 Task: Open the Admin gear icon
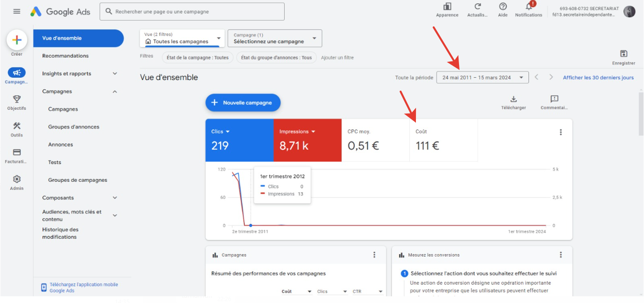[x=17, y=179]
